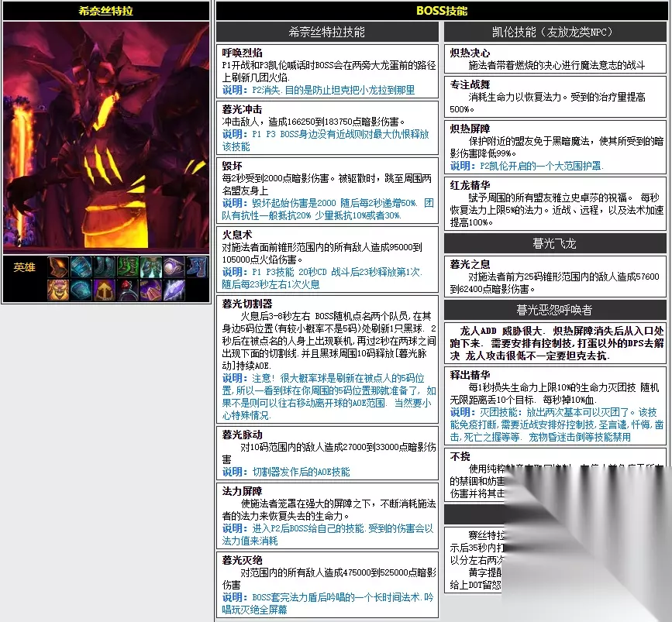Click the 呼唤烈焰 skill name
This screenshot has width=672, height=622.
pos(242,53)
